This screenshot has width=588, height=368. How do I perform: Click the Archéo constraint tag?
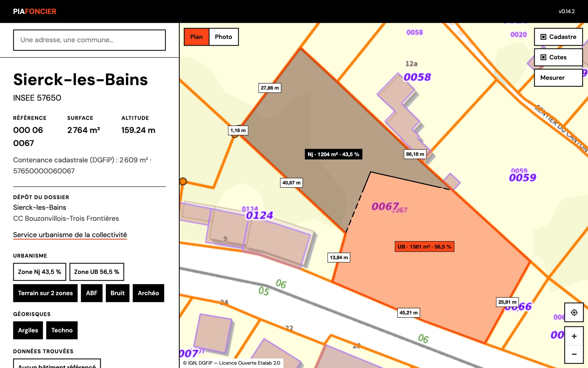click(x=148, y=293)
